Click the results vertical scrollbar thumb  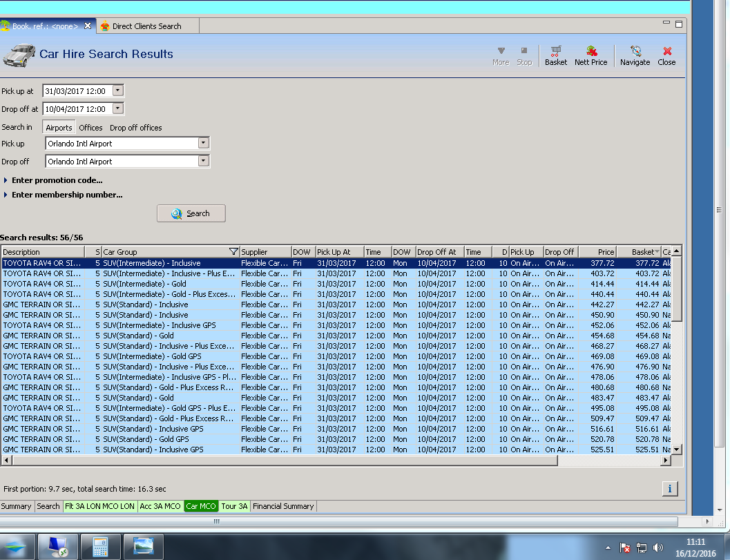coord(677,289)
